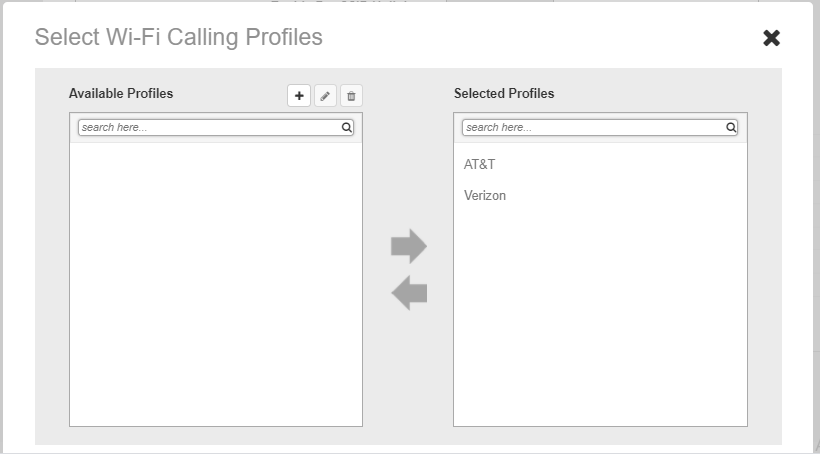The width and height of the screenshot is (820, 459).
Task: Click inside the empty Available Profiles list
Action: coord(215,280)
